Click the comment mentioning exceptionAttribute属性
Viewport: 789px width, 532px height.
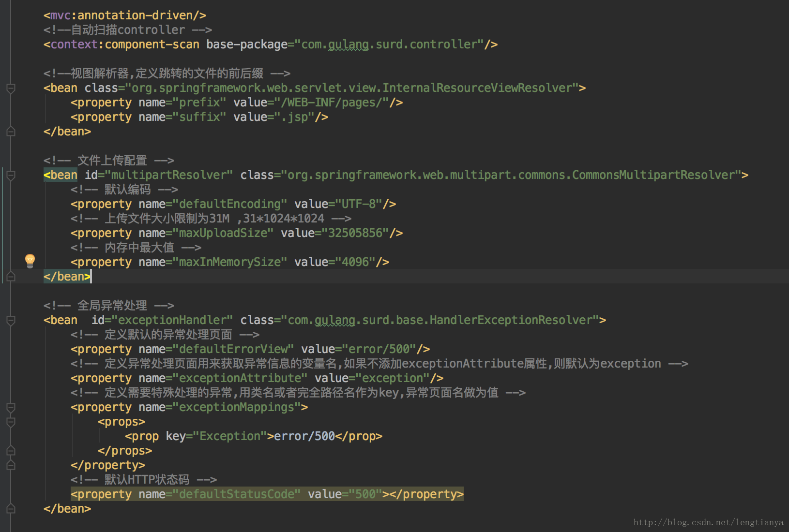click(379, 364)
